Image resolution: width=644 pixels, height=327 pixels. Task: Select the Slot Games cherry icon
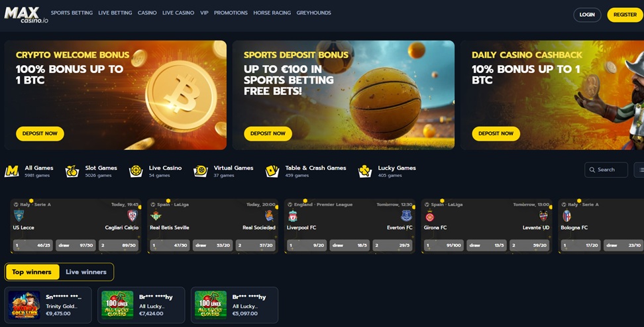tap(72, 171)
